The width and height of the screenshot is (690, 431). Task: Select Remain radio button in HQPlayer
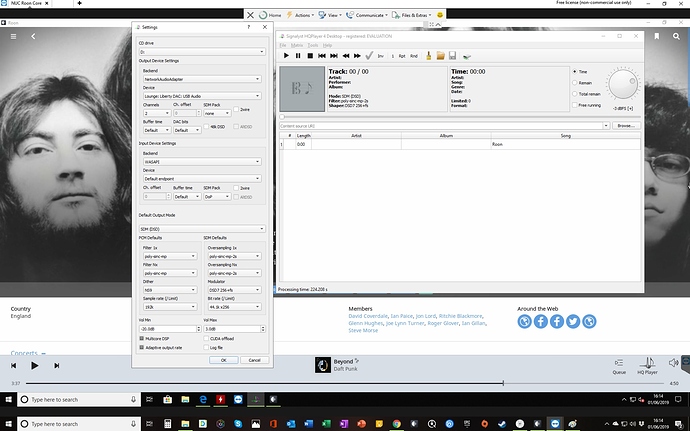click(x=575, y=83)
